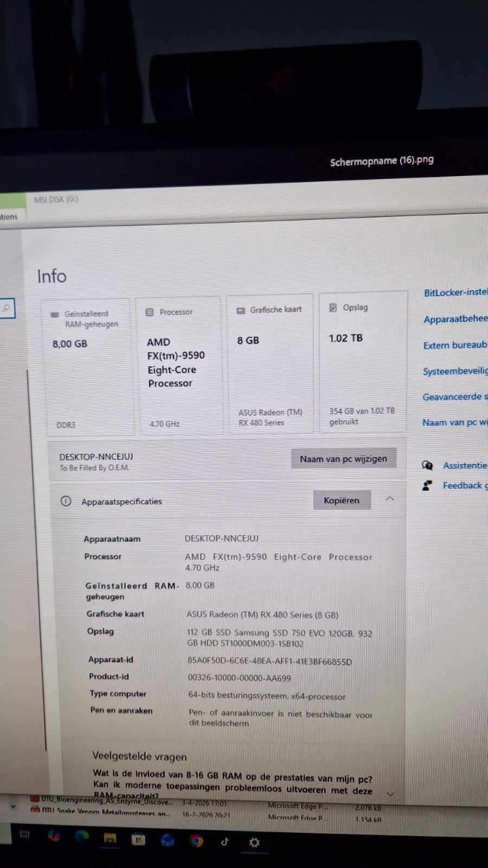Click the Grafische kaart card icon

point(241,310)
